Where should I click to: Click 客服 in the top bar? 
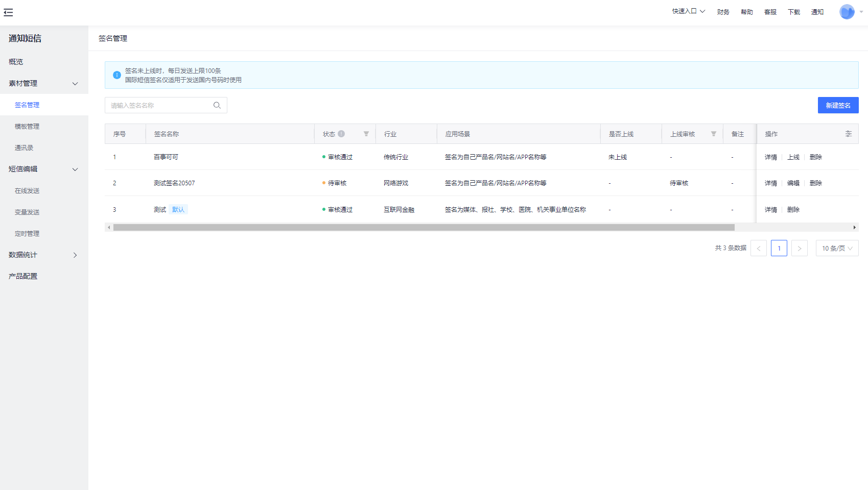[x=770, y=12]
